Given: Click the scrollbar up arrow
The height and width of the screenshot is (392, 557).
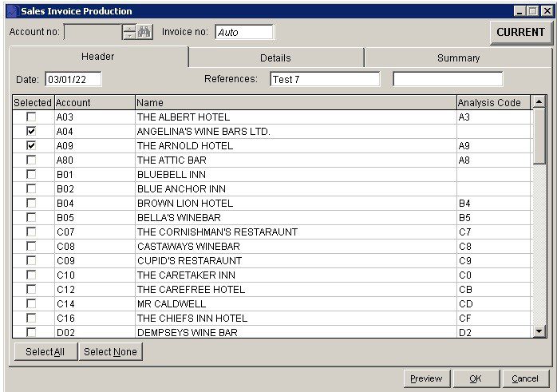Looking at the screenshot, I should coord(539,102).
